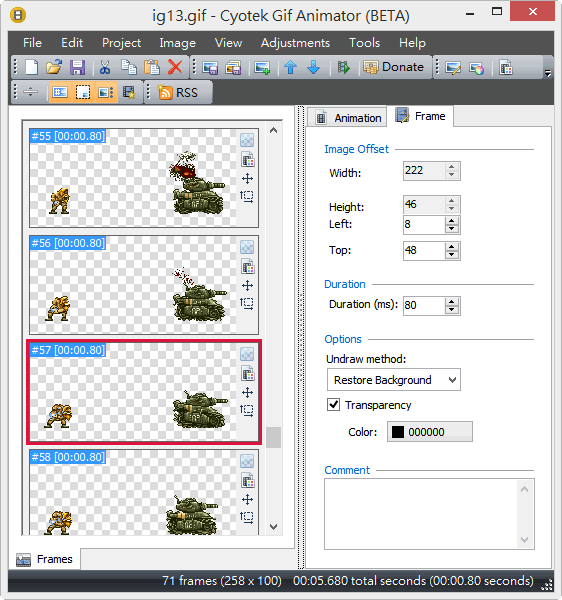562x600 pixels.
Task: Click the export frame image icon
Action: pyautogui.click(x=210, y=68)
